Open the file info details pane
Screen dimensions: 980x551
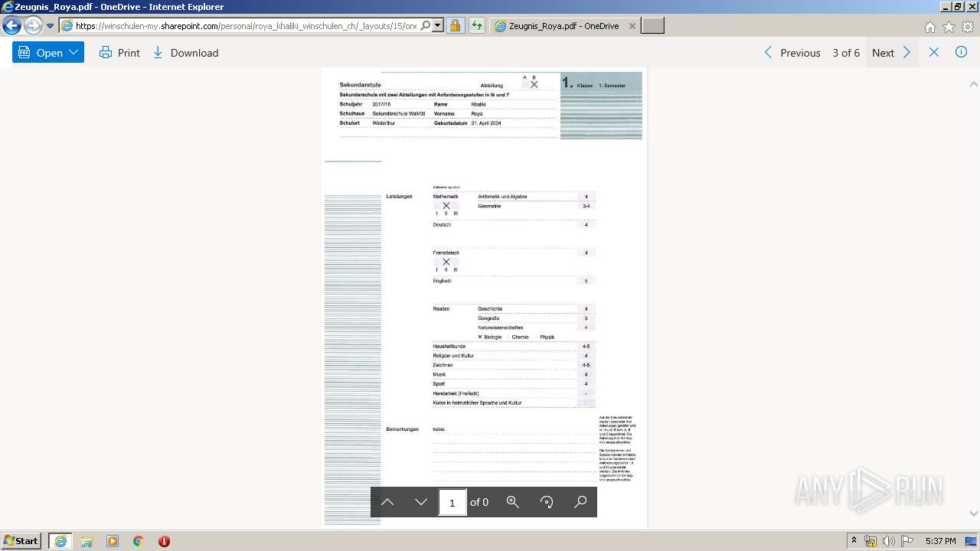[x=962, y=53]
